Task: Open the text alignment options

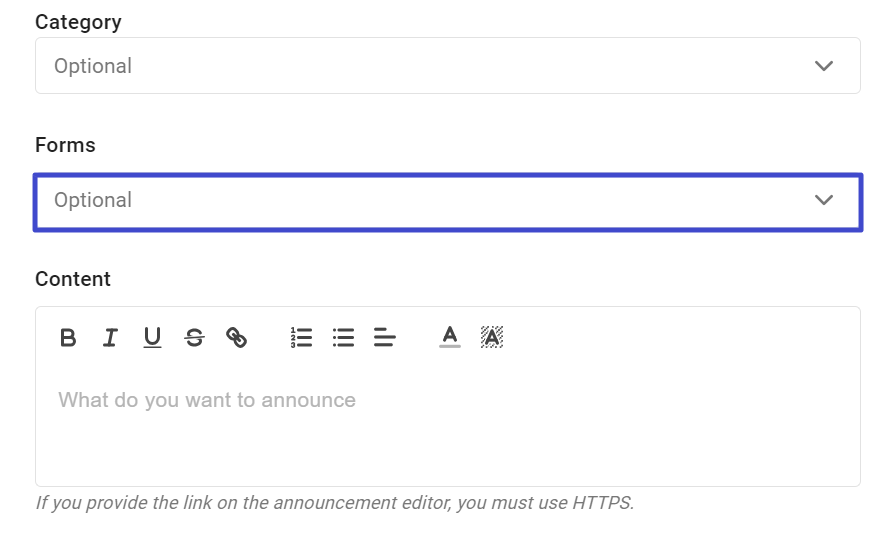Action: 385,338
